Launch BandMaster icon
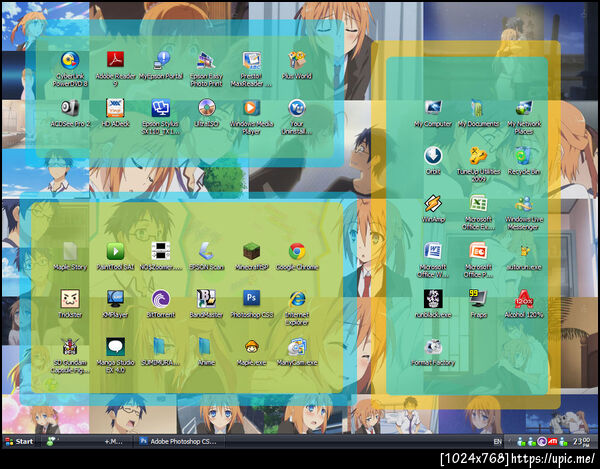Viewport: 600px width, 469px height. pos(206,299)
